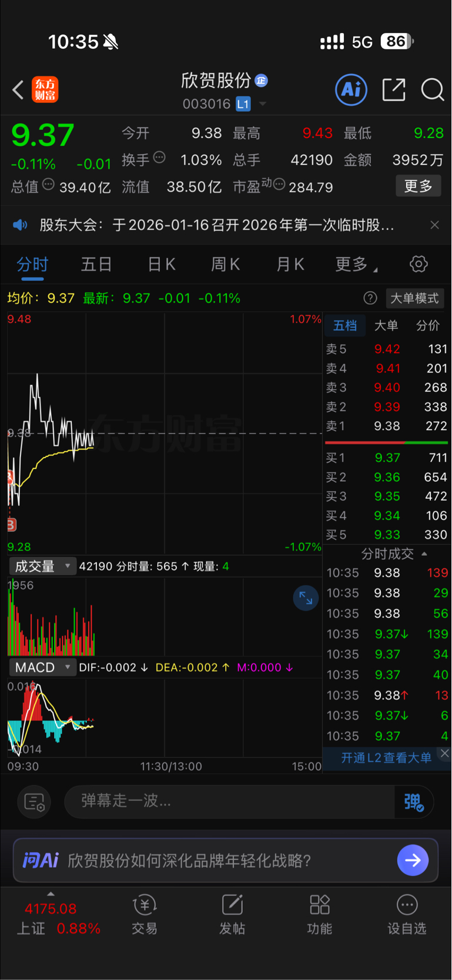This screenshot has height=980, width=452.
Task: Toggle the 弹 bullet-comment switch
Action: (414, 802)
